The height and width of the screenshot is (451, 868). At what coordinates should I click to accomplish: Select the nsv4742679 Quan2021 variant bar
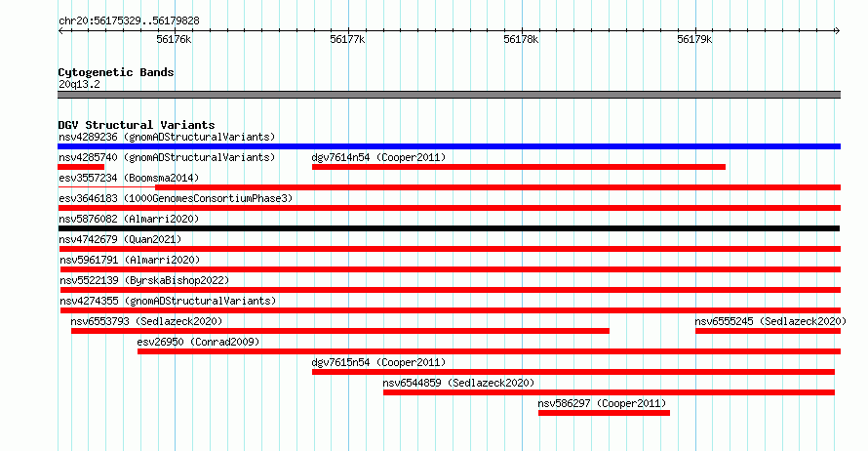click(x=449, y=249)
